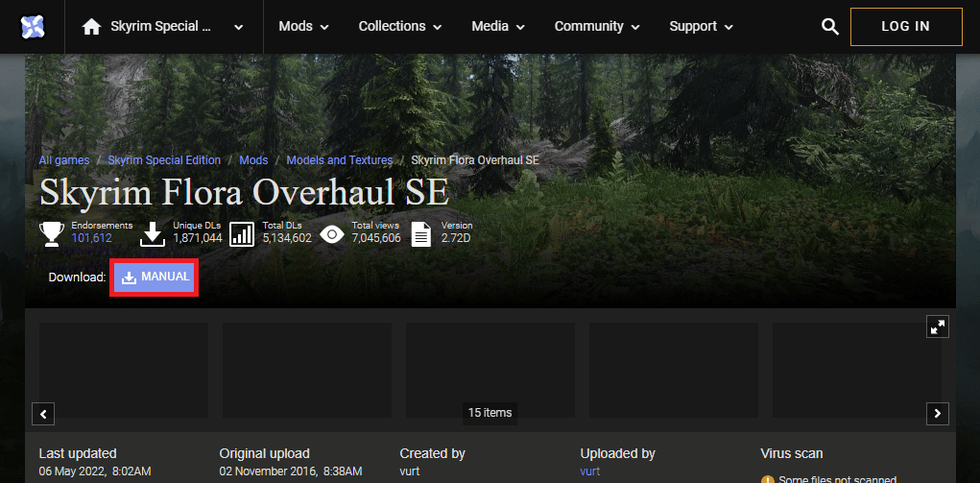Click the version 2.72D value

456,238
